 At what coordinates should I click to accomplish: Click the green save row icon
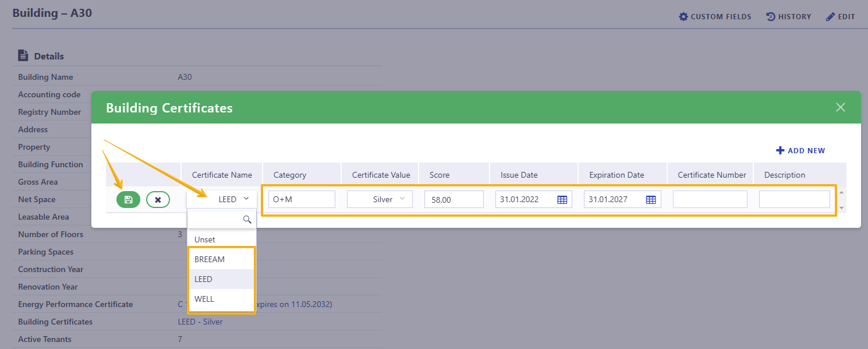[129, 199]
